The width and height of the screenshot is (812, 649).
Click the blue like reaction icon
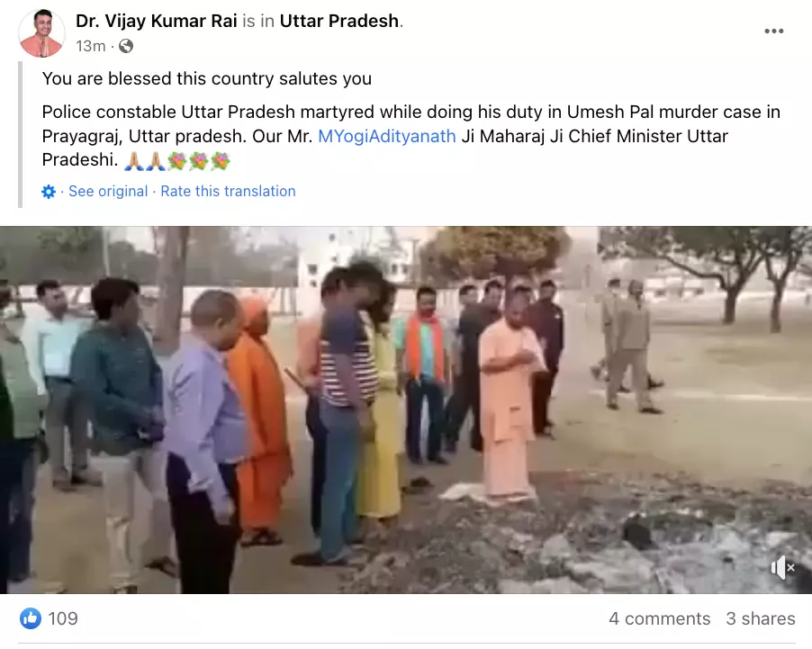pyautogui.click(x=31, y=618)
